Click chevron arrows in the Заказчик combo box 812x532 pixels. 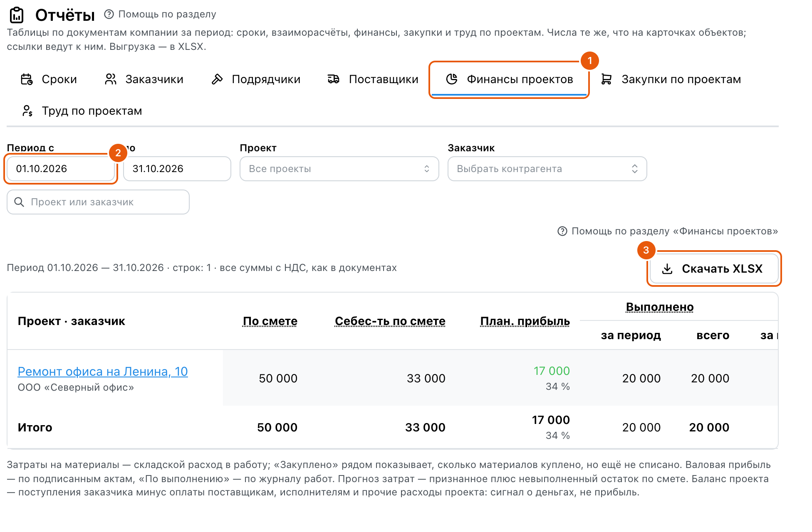point(635,169)
